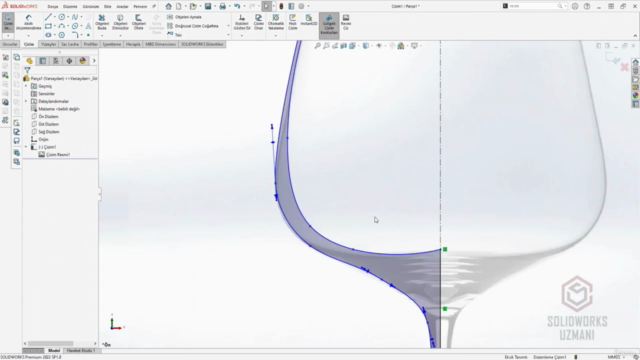
Task: Click the Otomatik Yakalama quick snaps button
Action: point(276,22)
